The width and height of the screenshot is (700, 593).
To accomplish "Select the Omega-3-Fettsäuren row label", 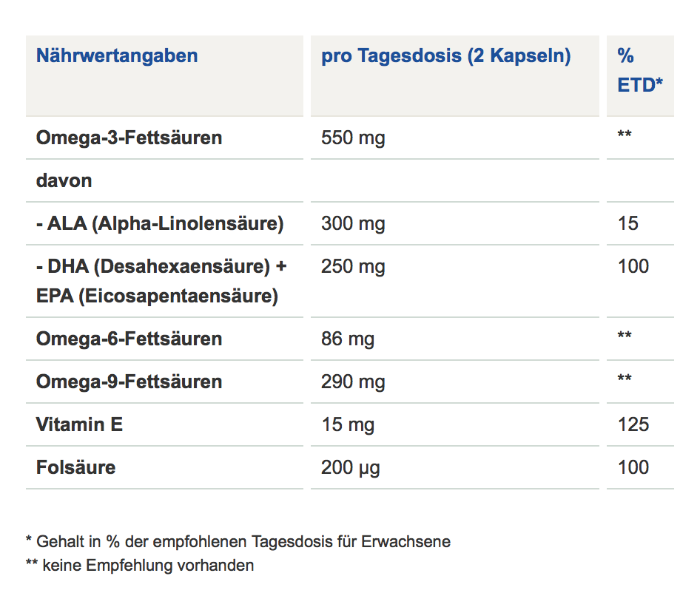I will (129, 138).
